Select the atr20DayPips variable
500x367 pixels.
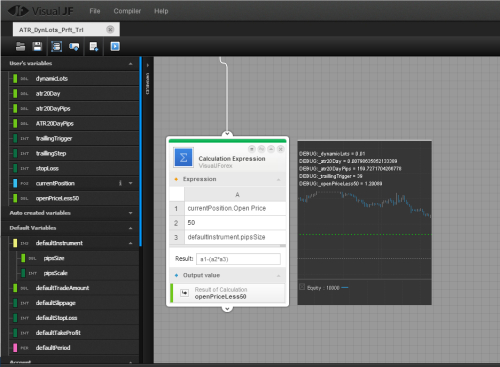[73, 109]
